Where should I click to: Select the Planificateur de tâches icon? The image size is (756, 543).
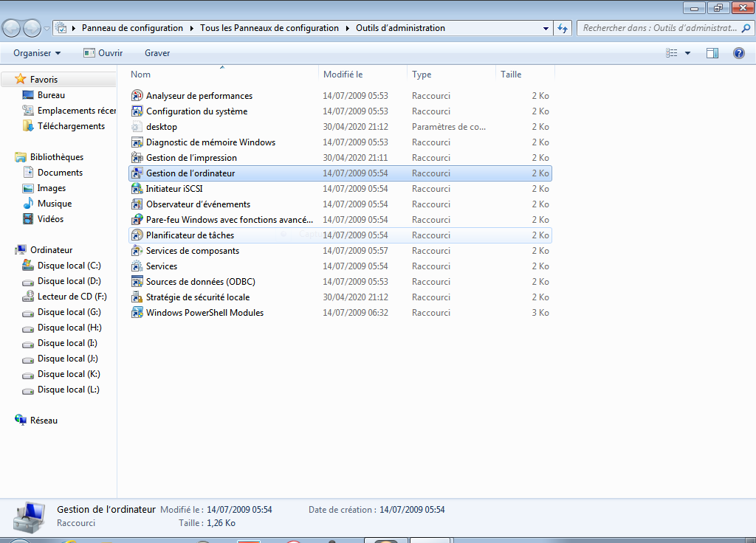137,235
